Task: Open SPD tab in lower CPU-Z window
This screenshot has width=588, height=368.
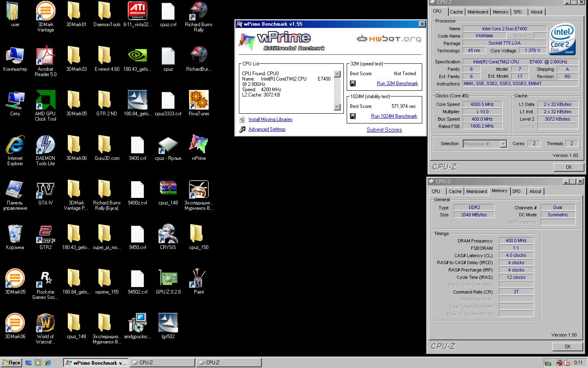Action: (516, 191)
